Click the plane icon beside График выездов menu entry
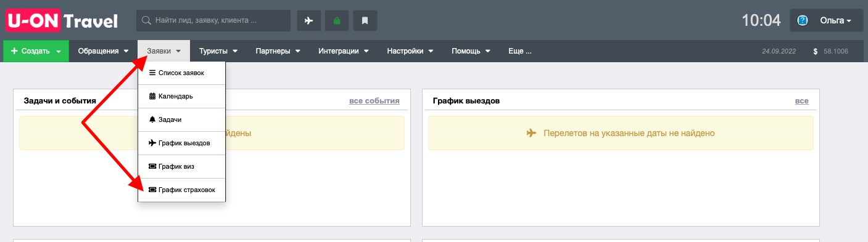Viewport: 868px width, 242px height. (152, 143)
